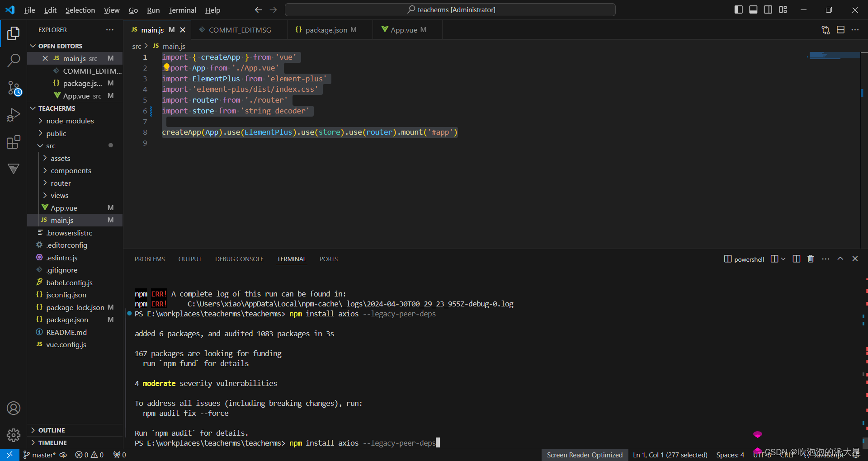The width and height of the screenshot is (868, 461).
Task: Toggle the panel visibility
Action: pos(753,9)
